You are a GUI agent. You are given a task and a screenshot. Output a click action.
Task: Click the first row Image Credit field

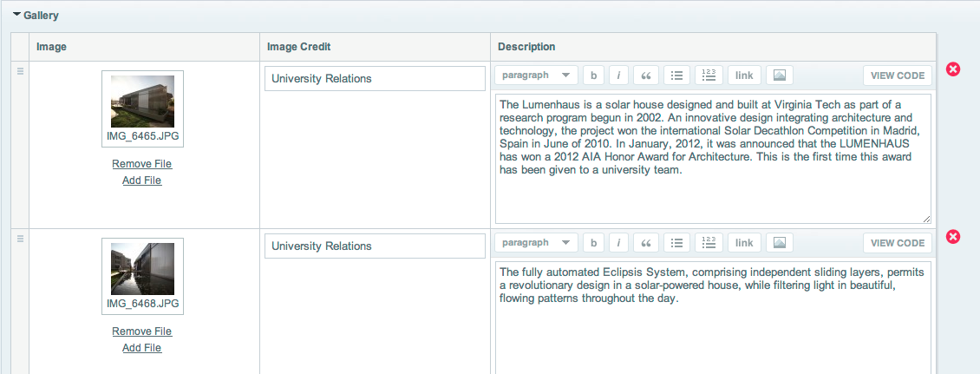(x=375, y=78)
